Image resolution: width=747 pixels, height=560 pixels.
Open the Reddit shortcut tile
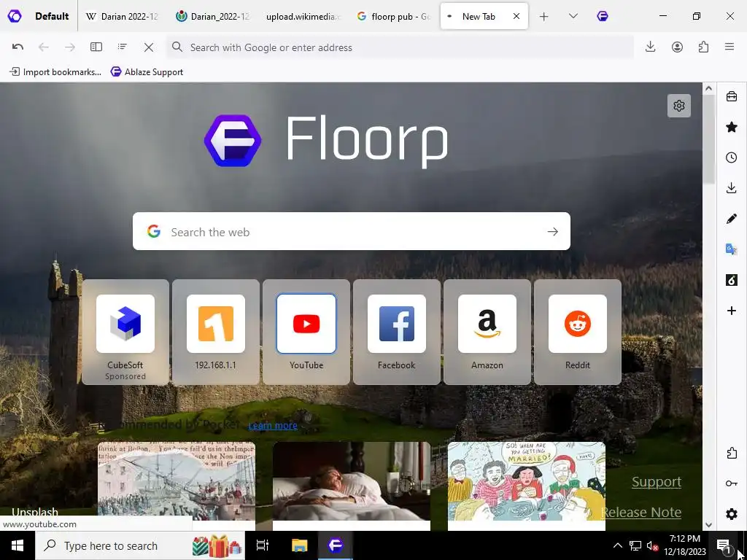pos(578,332)
